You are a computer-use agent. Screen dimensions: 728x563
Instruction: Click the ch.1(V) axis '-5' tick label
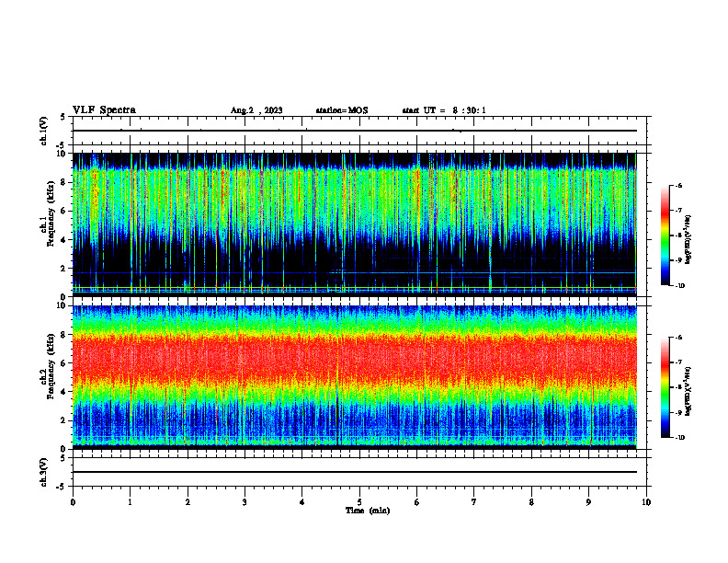pos(62,145)
